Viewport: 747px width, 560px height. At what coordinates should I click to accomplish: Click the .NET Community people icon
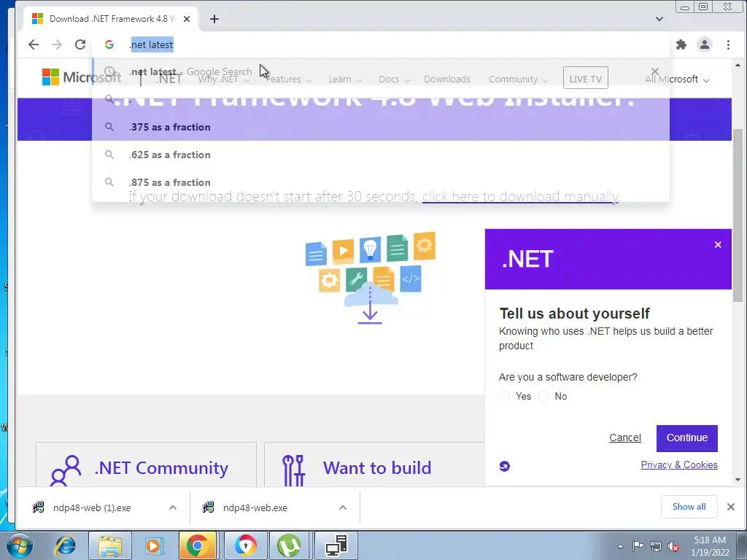click(66, 470)
